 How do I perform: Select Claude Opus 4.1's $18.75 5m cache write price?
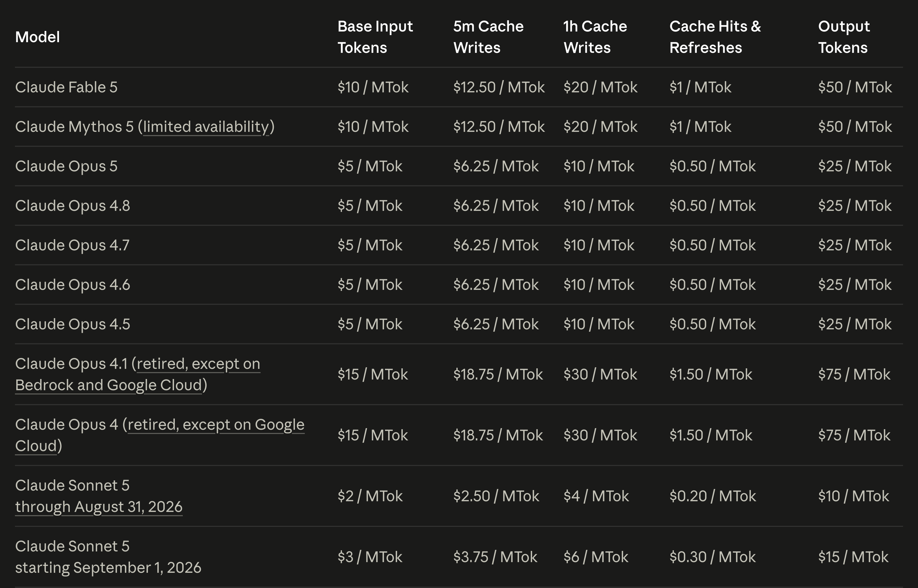[x=498, y=374]
